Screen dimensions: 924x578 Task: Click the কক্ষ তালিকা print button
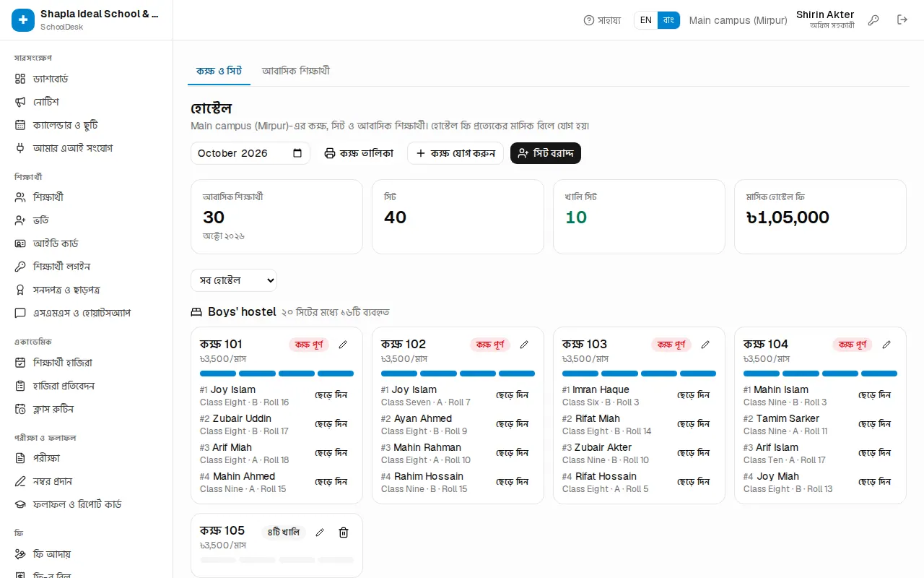pyautogui.click(x=359, y=153)
